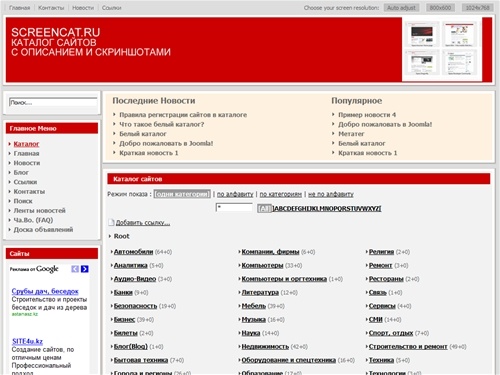
Task: Select 1024x768 screen resolution
Action: (478, 8)
